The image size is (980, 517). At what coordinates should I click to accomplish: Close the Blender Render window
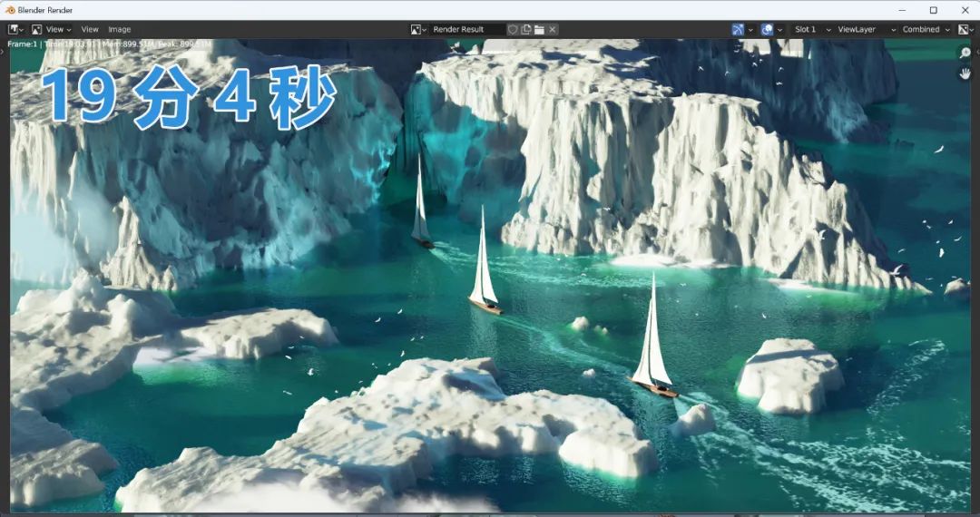pyautogui.click(x=965, y=10)
